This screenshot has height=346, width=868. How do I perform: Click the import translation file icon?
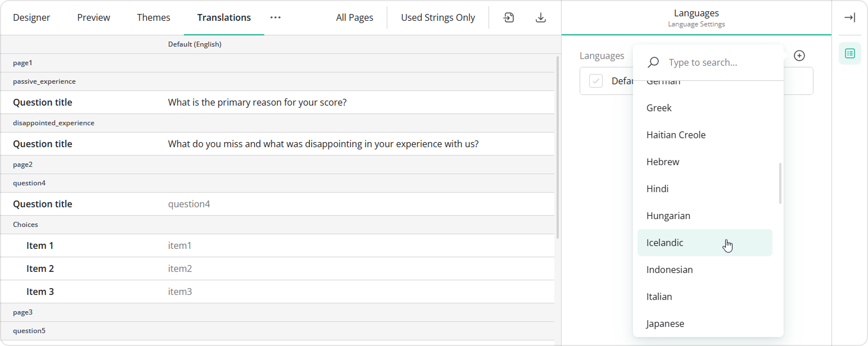pyautogui.click(x=508, y=17)
